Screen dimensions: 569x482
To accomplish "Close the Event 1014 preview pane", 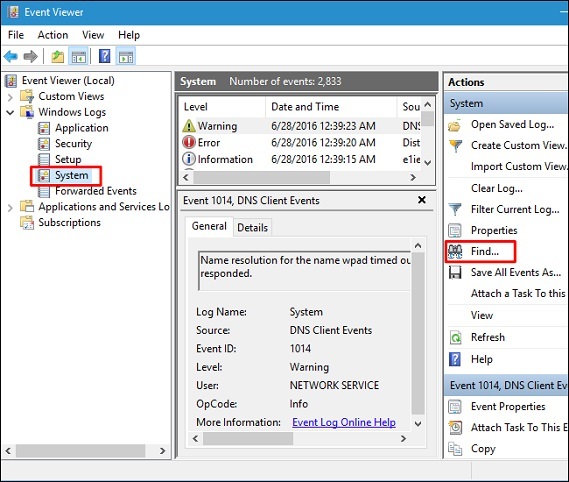I will point(422,200).
